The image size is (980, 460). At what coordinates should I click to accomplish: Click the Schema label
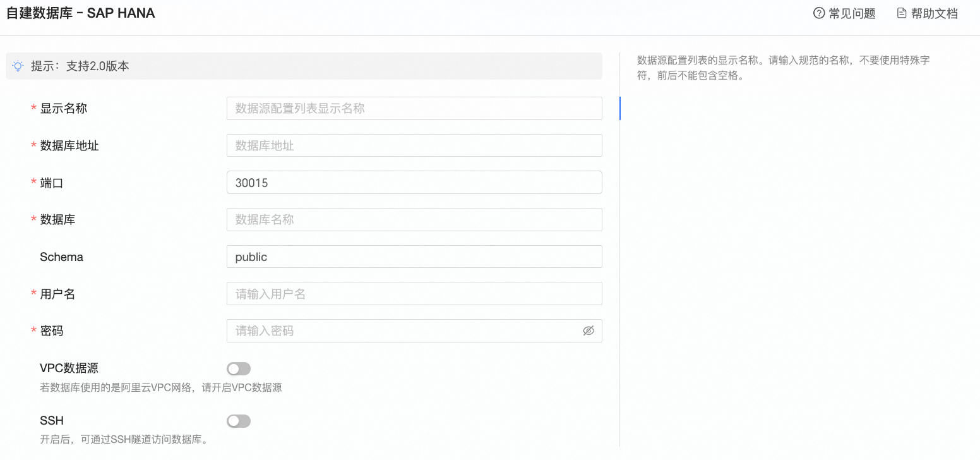[61, 257]
